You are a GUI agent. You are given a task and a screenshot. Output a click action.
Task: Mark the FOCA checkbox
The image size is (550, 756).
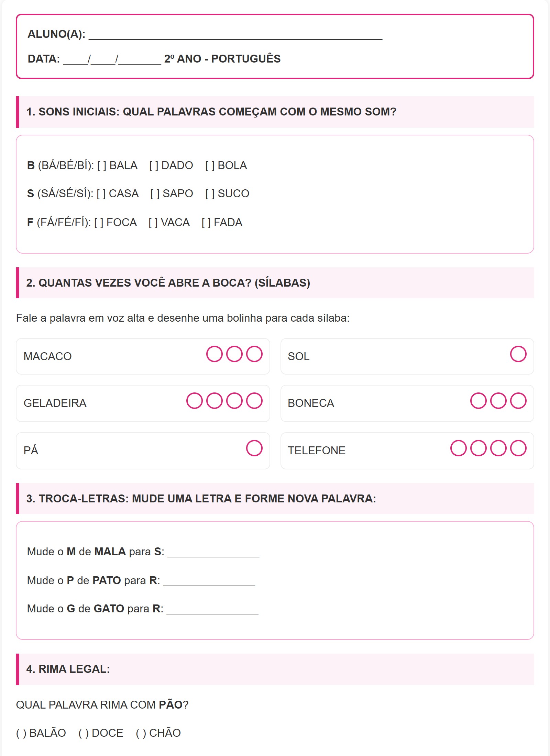tap(99, 223)
